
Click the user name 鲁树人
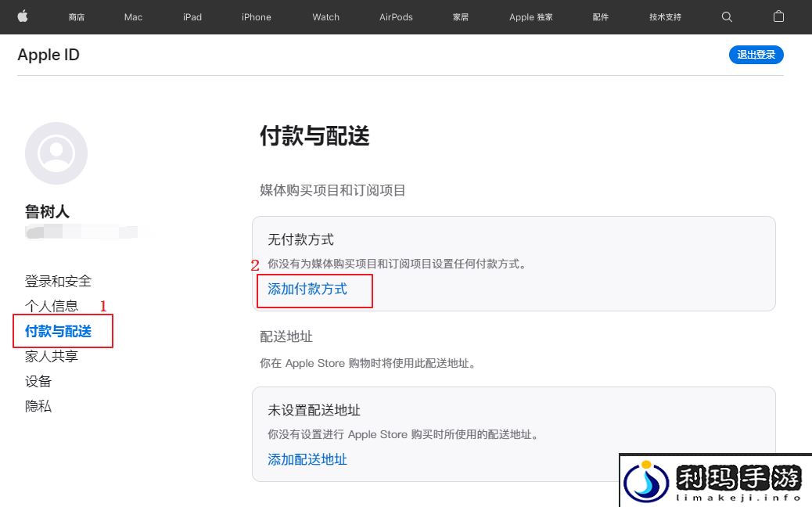pos(47,211)
